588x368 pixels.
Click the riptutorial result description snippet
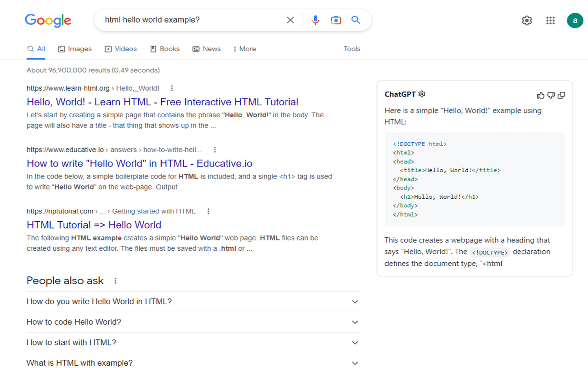click(x=172, y=243)
